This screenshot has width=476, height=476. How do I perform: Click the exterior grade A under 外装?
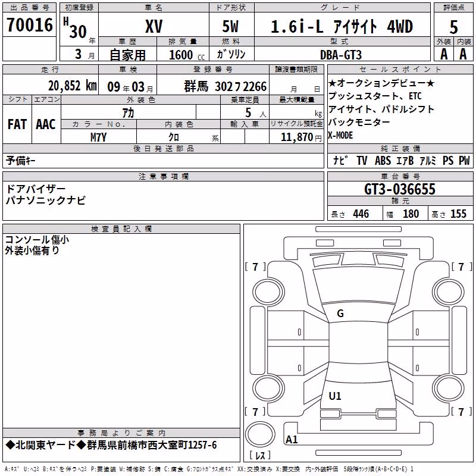point(444,54)
